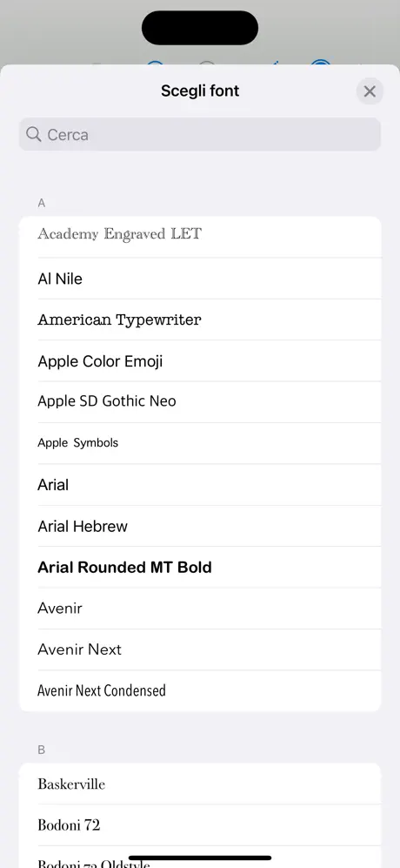Choose the Al Nile font

tap(200, 279)
